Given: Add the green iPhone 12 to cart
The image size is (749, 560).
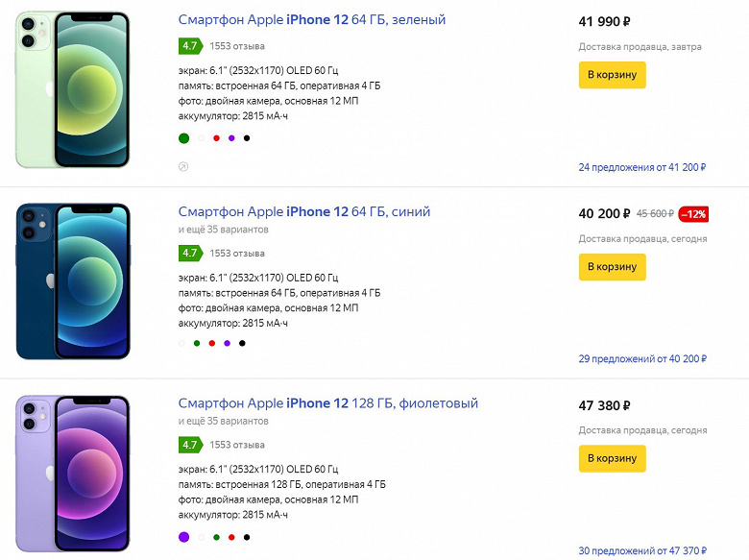Looking at the screenshot, I should 612,75.
